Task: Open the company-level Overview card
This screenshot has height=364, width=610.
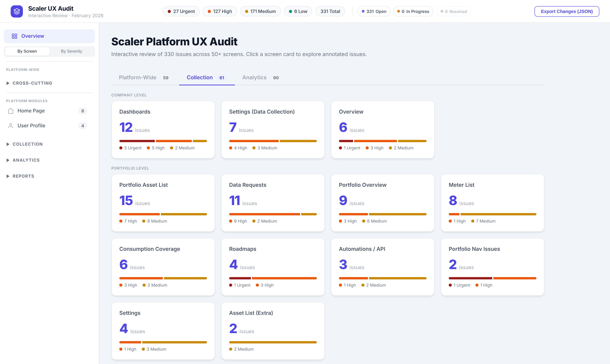Action: (x=383, y=130)
